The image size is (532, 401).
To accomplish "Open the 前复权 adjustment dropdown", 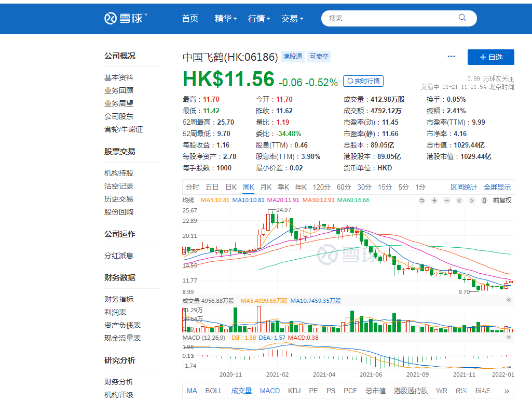I will click(502, 200).
